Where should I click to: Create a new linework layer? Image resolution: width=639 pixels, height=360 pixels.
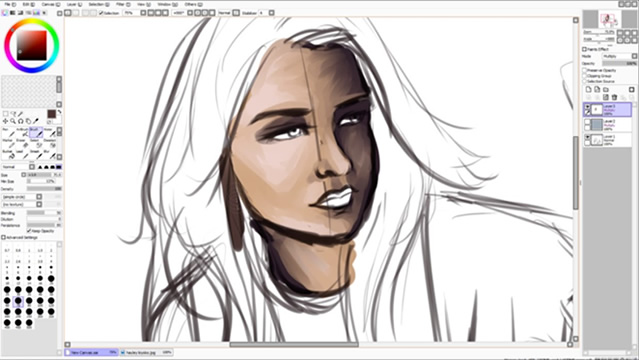point(597,89)
